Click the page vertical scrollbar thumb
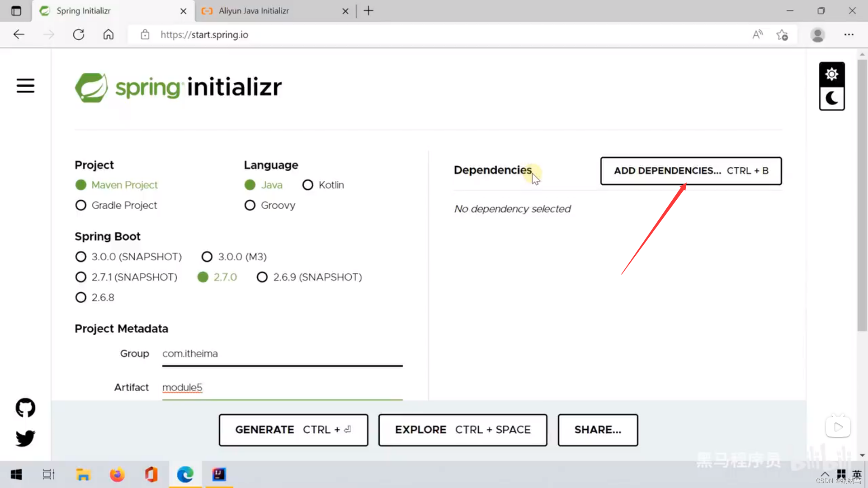 862,194
